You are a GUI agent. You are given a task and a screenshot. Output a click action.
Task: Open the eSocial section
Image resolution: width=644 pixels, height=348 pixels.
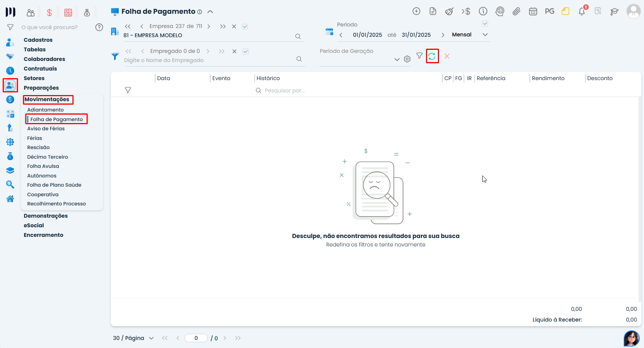(x=34, y=225)
